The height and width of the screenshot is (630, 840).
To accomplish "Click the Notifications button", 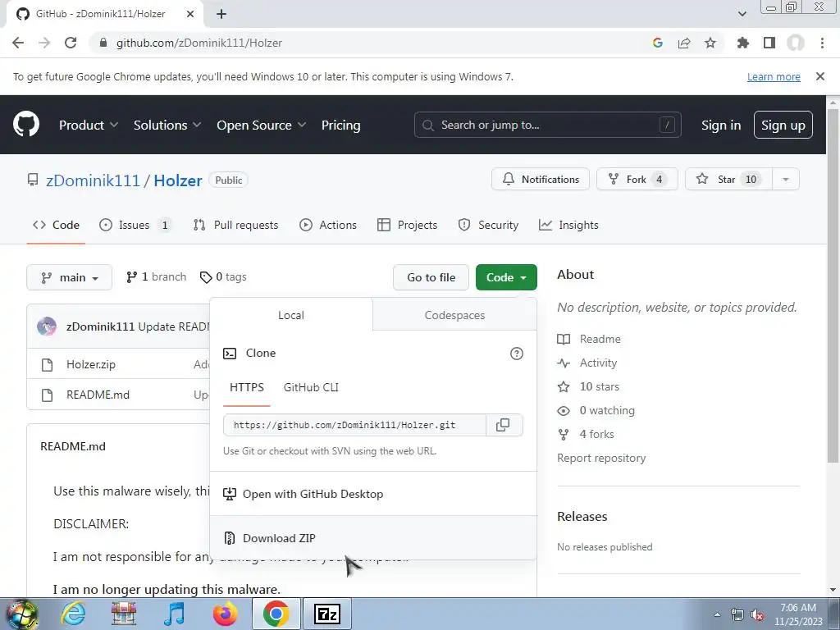I will click(x=541, y=180).
